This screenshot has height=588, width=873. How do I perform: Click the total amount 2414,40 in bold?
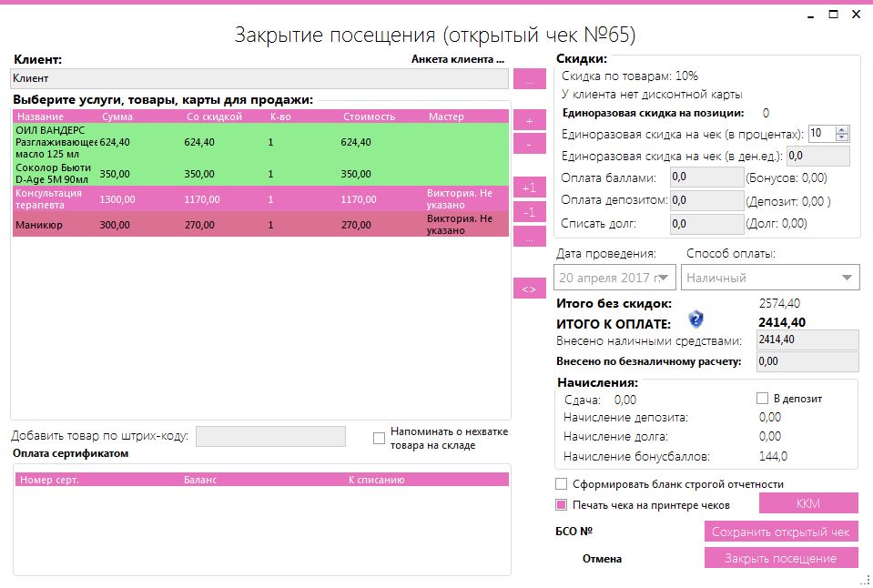pyautogui.click(x=782, y=322)
